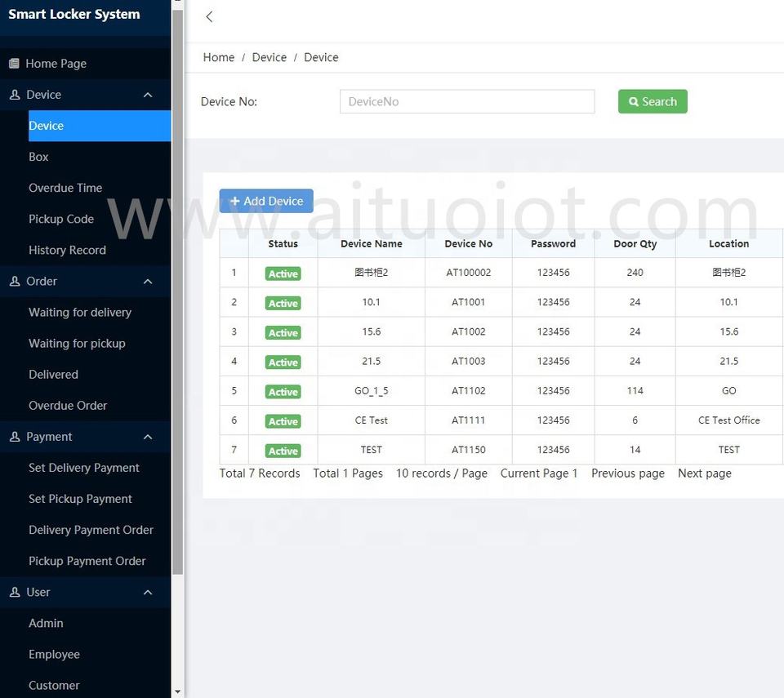
Task: Click Active status badge for AT1102
Action: (283, 392)
